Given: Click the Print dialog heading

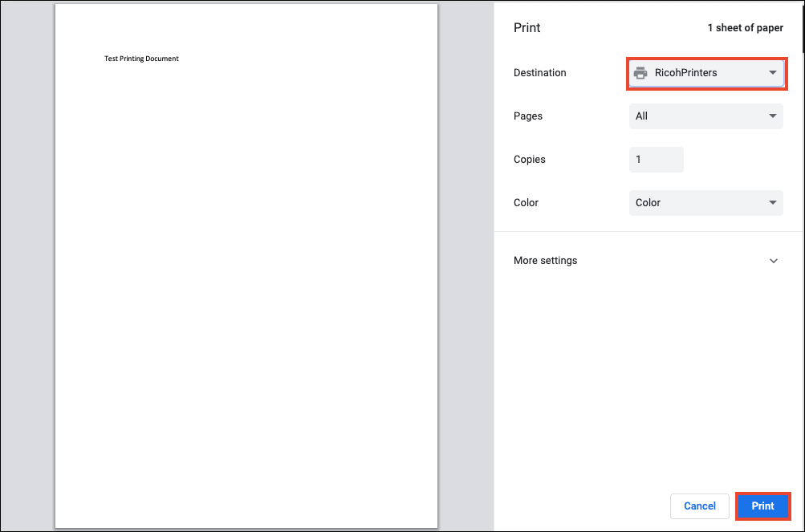Looking at the screenshot, I should tap(527, 28).
